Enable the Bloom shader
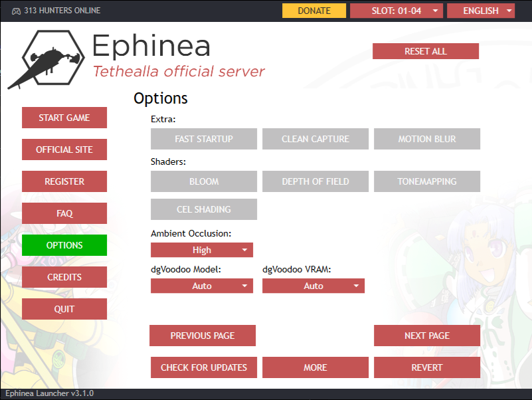This screenshot has height=400, width=532. (x=204, y=181)
